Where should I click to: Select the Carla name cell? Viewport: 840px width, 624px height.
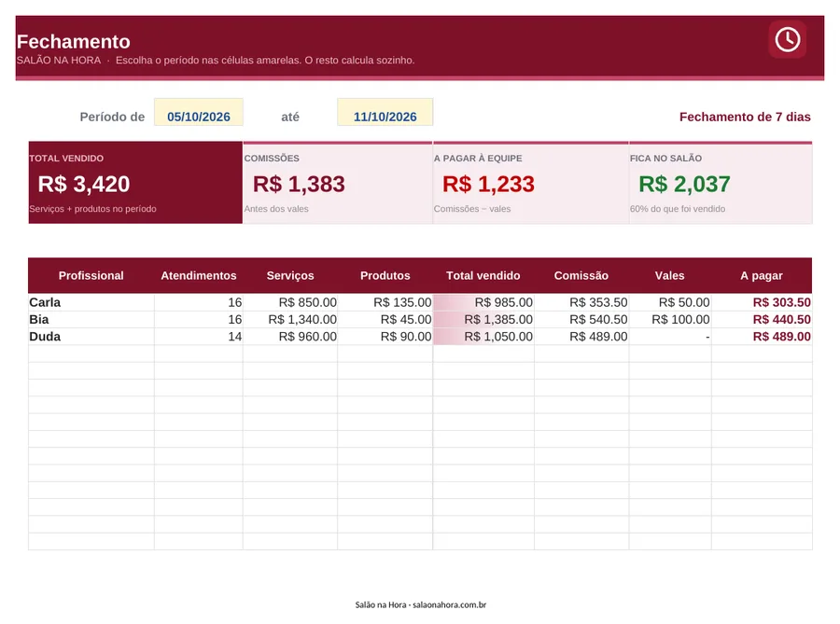coord(91,302)
